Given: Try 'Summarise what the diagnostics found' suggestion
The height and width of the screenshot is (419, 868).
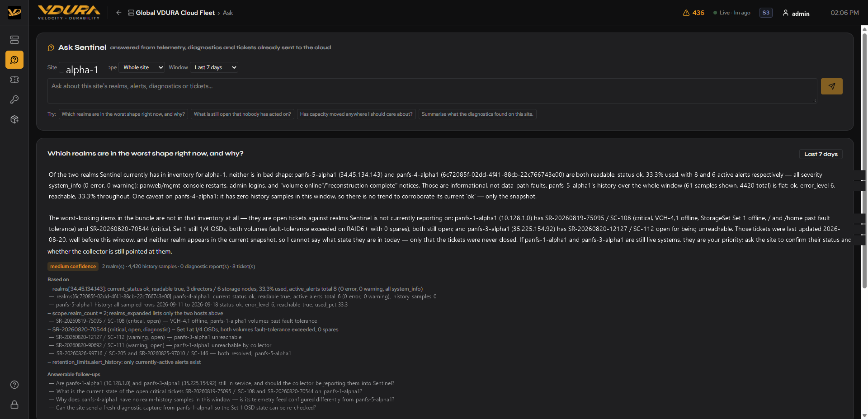Looking at the screenshot, I should tap(477, 114).
